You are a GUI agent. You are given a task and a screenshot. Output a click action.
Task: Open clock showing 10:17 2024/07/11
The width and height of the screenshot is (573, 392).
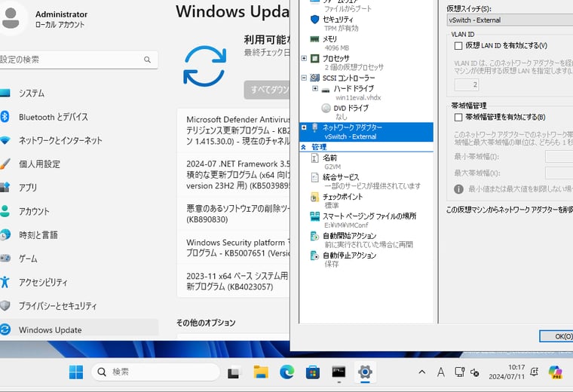click(507, 372)
